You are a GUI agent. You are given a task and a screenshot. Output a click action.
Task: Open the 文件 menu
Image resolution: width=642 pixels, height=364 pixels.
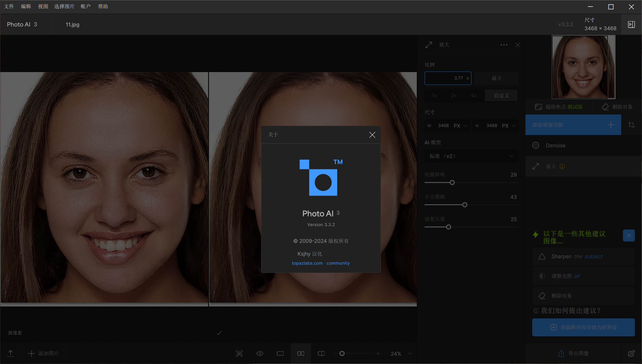[9, 6]
